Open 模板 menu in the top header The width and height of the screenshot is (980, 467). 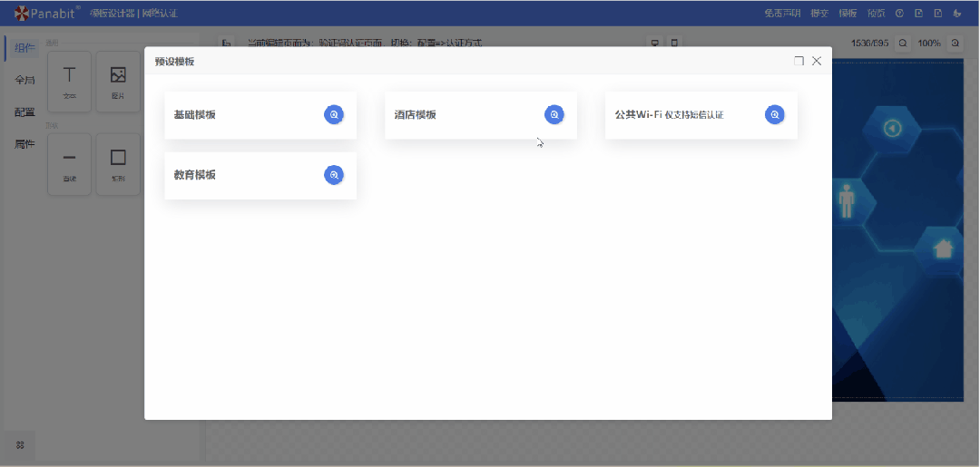pyautogui.click(x=848, y=13)
